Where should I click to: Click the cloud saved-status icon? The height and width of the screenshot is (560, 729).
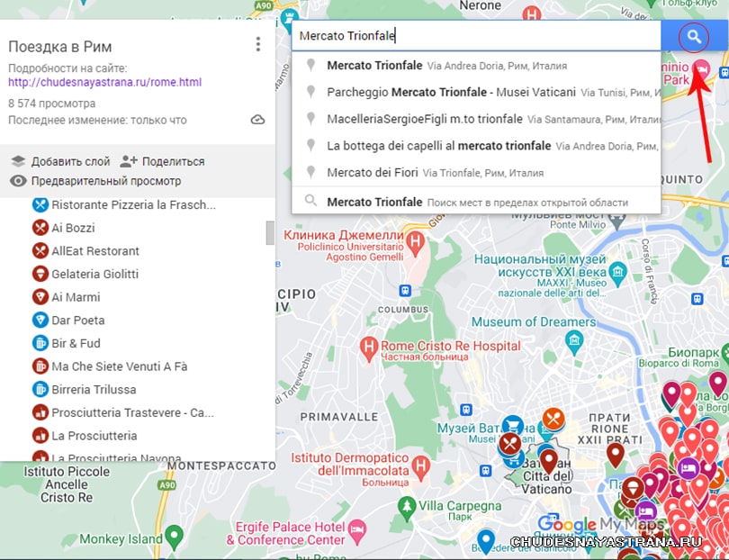tap(257, 120)
